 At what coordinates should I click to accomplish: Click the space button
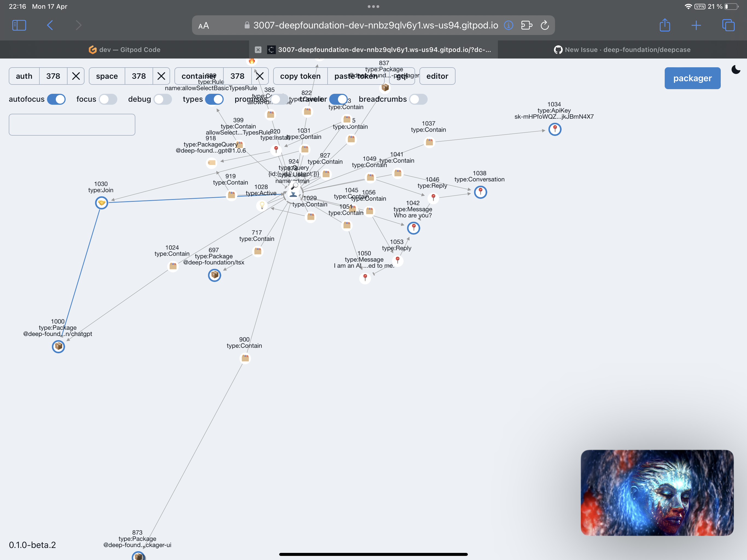pos(107,76)
